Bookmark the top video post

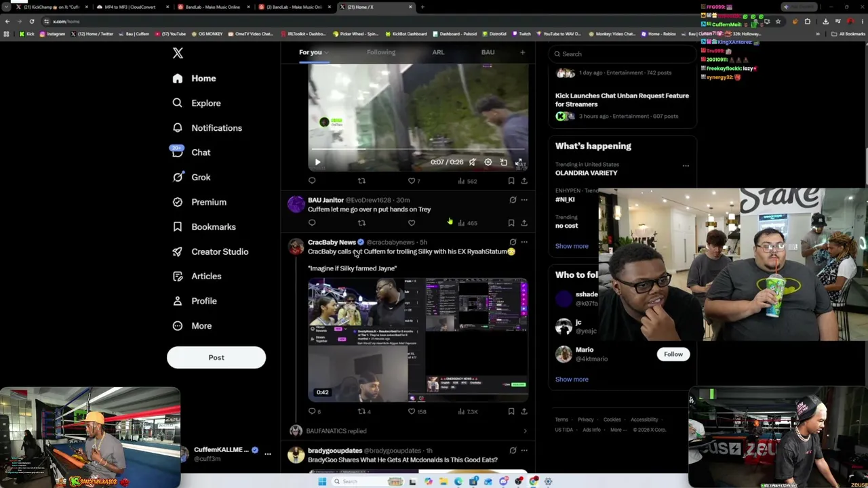pos(511,181)
